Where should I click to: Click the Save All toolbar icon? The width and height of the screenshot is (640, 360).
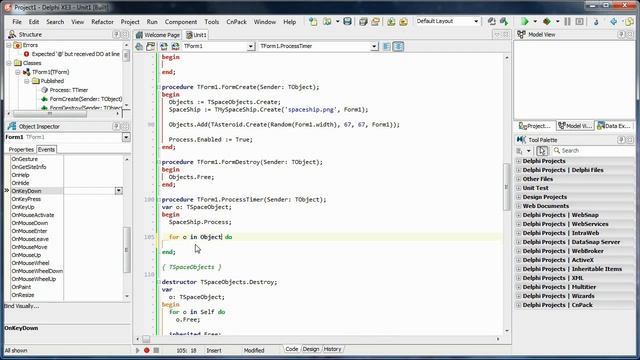pyautogui.click(x=363, y=22)
